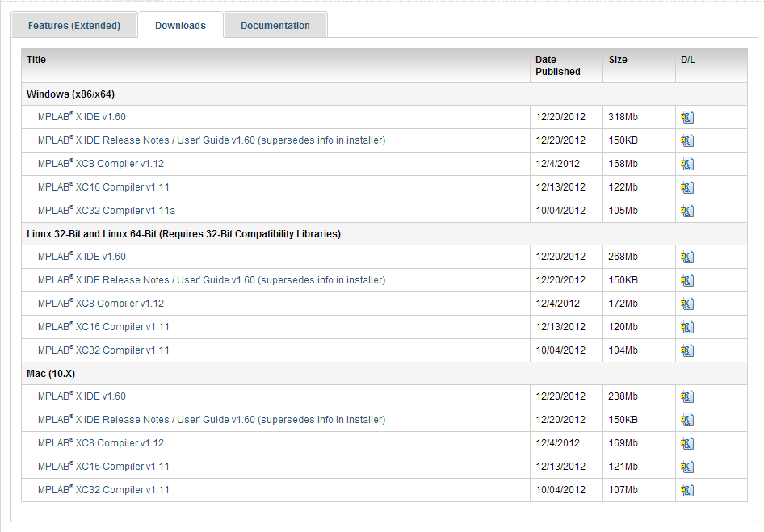Download Mac XC16 Compiler v1.11 icon
Viewport: 764px width, 532px height.
(687, 467)
